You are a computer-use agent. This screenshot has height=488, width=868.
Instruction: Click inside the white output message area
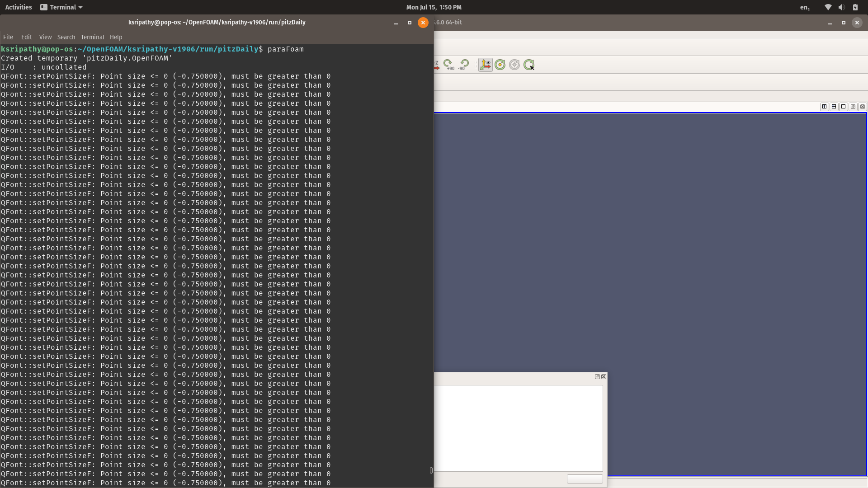pyautogui.click(x=518, y=428)
